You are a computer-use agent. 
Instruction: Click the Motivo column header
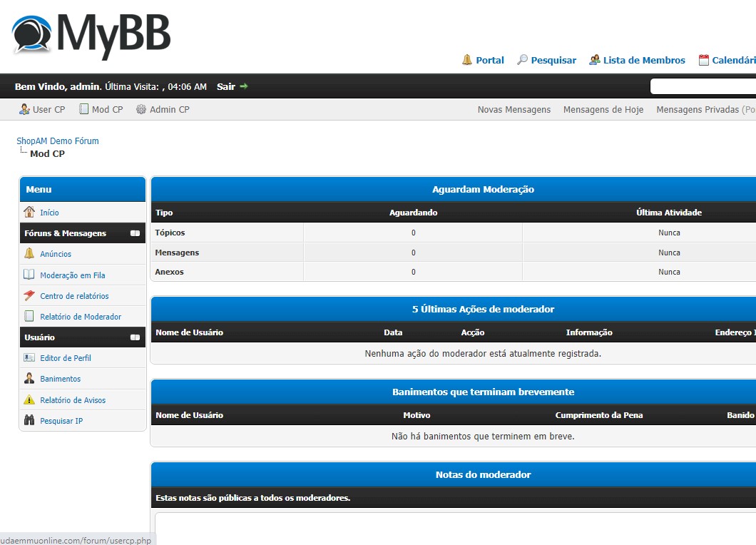pos(417,415)
